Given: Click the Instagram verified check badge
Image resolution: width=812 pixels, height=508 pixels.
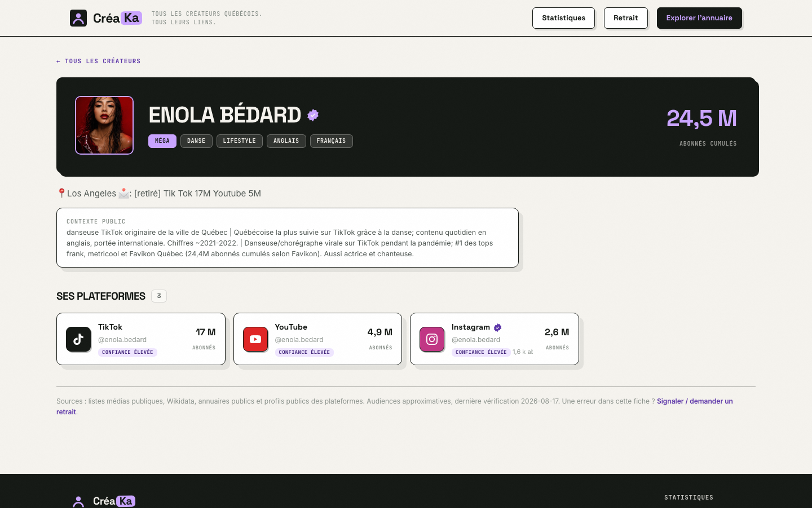Looking at the screenshot, I should [x=498, y=327].
